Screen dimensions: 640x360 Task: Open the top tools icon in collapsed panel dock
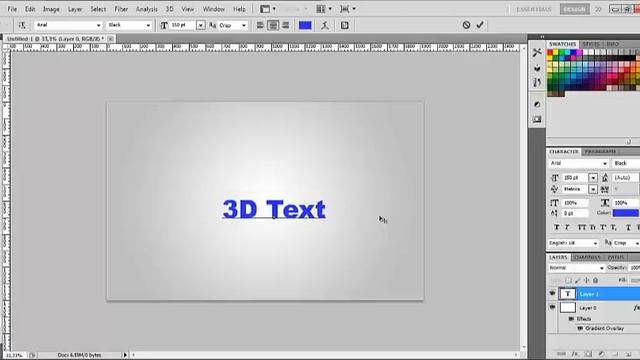point(537,52)
